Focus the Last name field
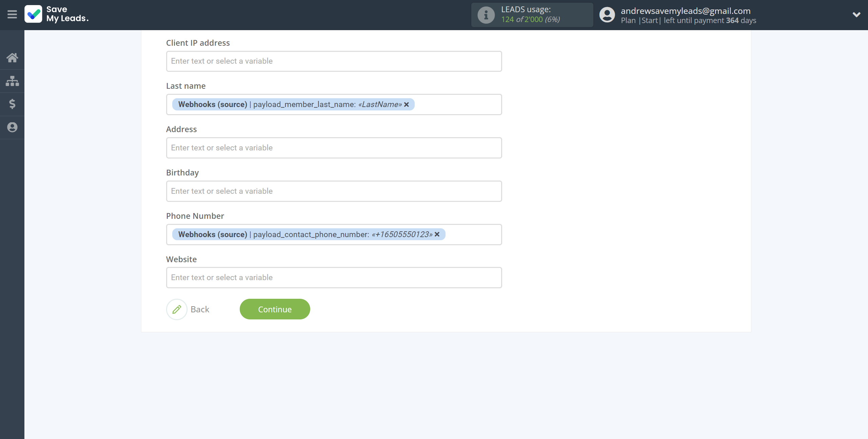This screenshot has width=868, height=439. (x=334, y=104)
